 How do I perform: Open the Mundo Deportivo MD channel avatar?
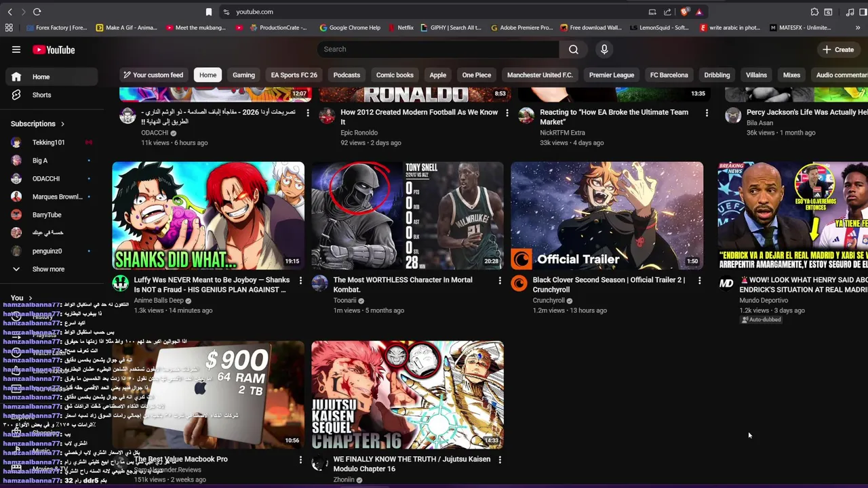726,283
